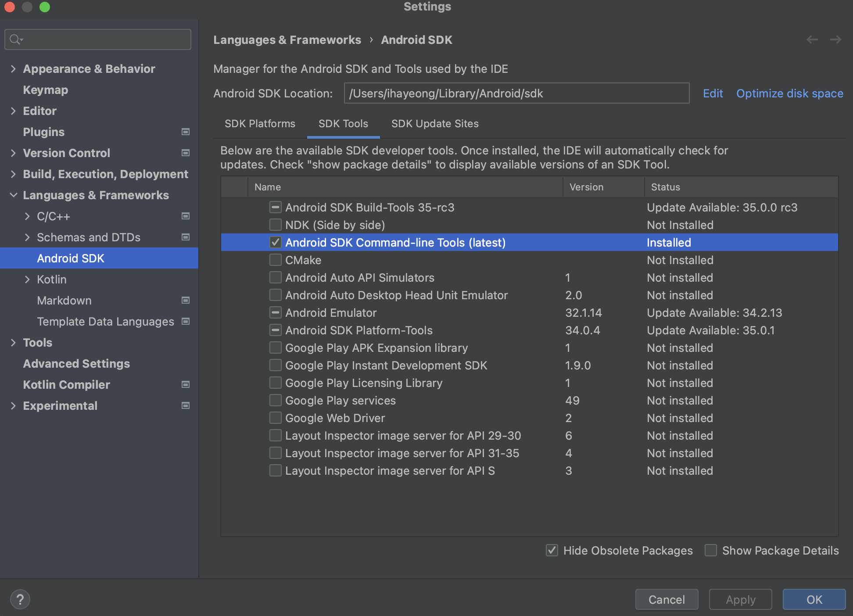Click the forward navigation arrow icon

pyautogui.click(x=836, y=40)
